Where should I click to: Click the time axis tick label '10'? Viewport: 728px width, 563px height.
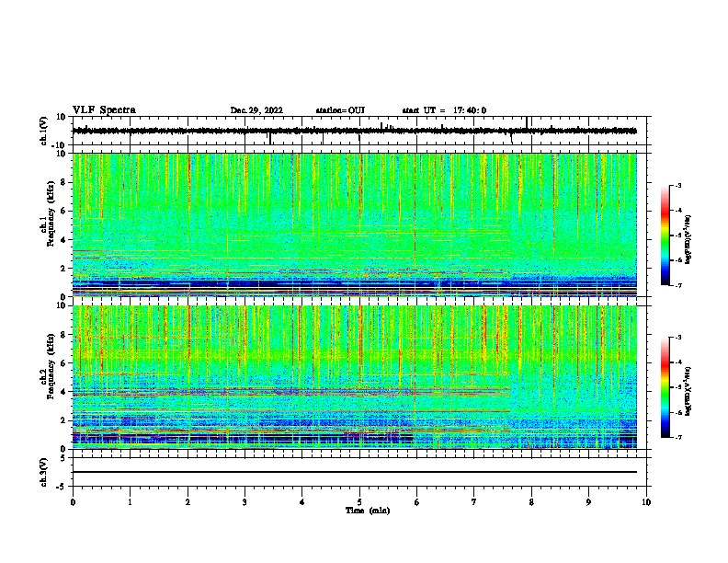click(x=646, y=501)
